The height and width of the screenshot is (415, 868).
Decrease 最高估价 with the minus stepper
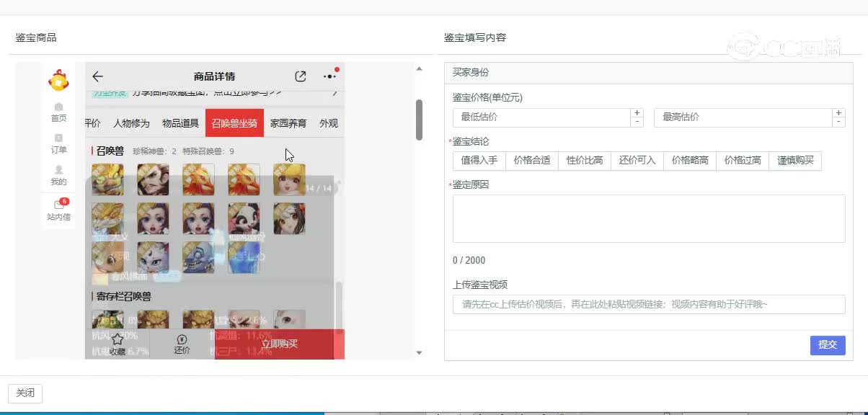click(x=838, y=122)
